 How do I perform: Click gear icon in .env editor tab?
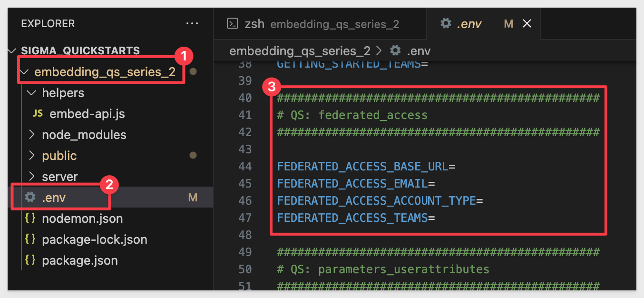pyautogui.click(x=446, y=23)
